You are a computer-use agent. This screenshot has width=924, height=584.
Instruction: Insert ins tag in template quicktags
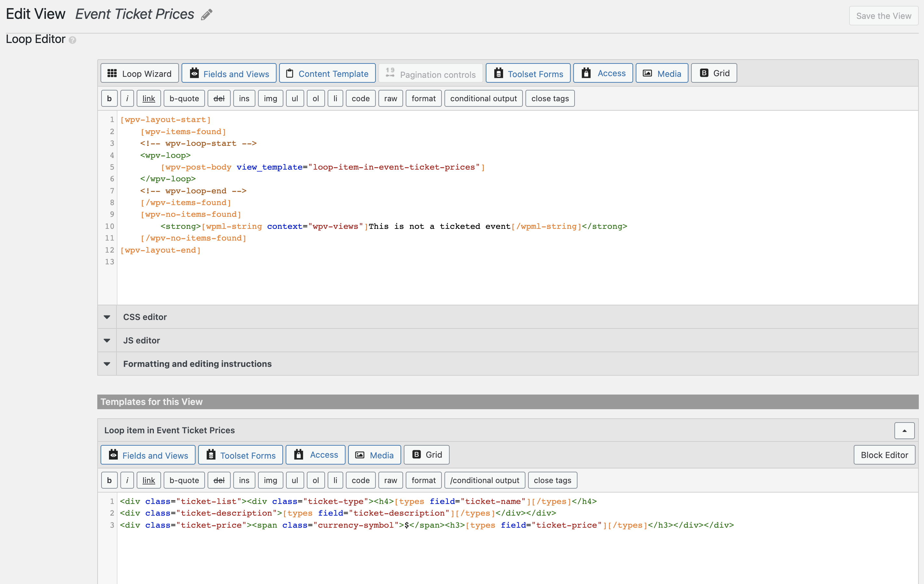(244, 480)
